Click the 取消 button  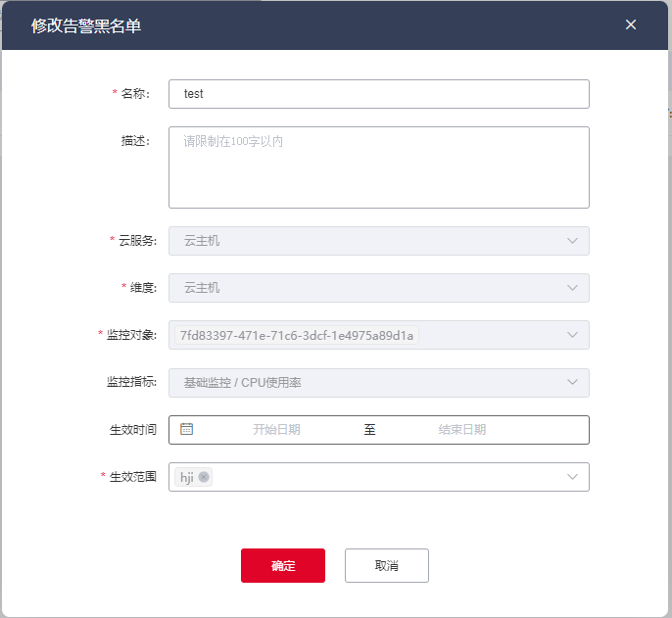coord(386,566)
